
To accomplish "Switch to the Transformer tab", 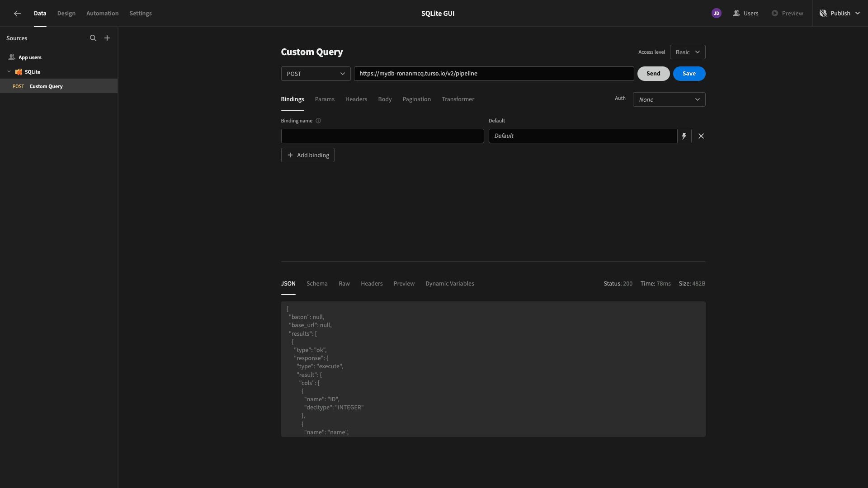I will (458, 99).
